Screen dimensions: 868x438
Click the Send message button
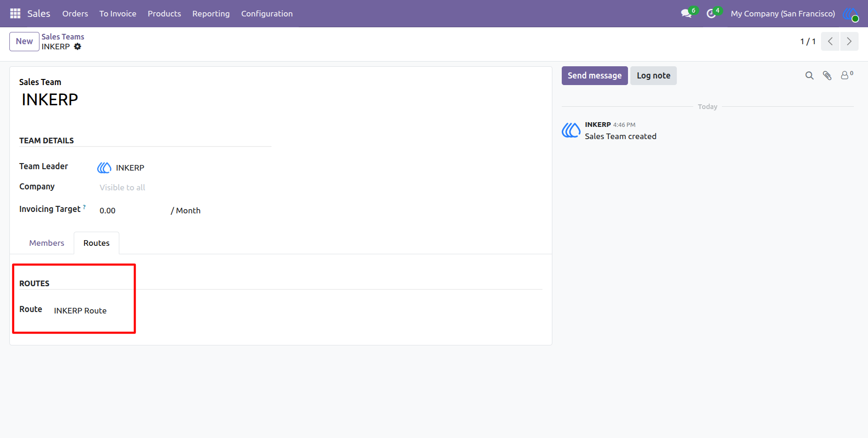coord(595,76)
